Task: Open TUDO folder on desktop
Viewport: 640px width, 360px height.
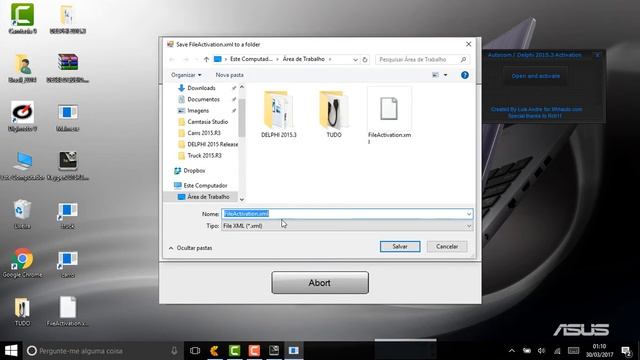Action: click(x=22, y=312)
